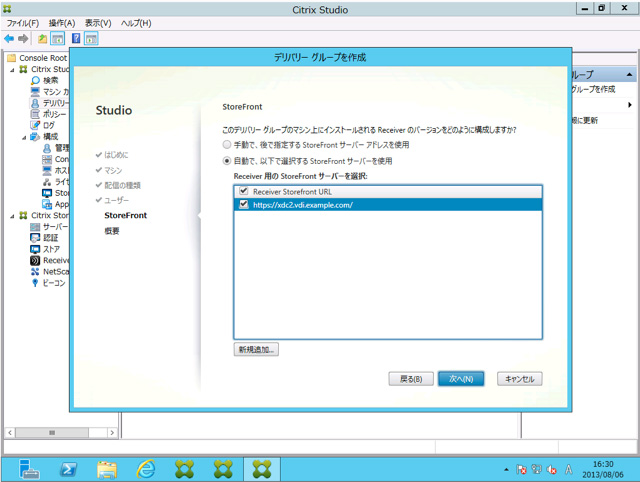Show hidden tray icons arrow
The height and width of the screenshot is (482, 640).
click(506, 470)
